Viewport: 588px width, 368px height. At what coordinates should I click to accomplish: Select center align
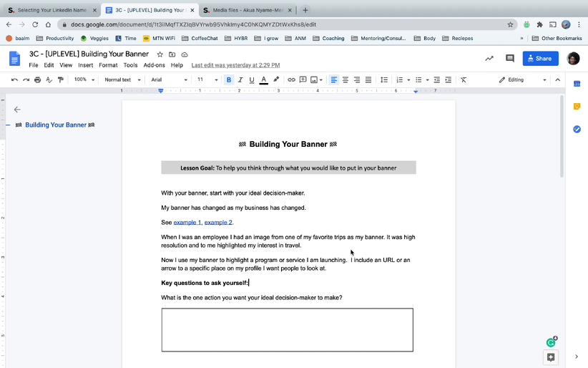346,79
